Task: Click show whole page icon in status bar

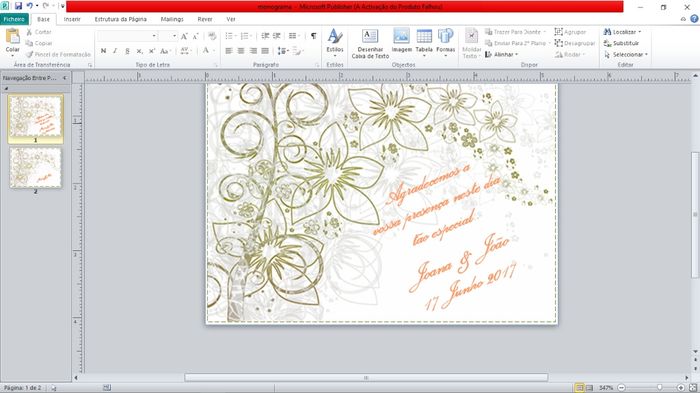Action: click(692, 388)
